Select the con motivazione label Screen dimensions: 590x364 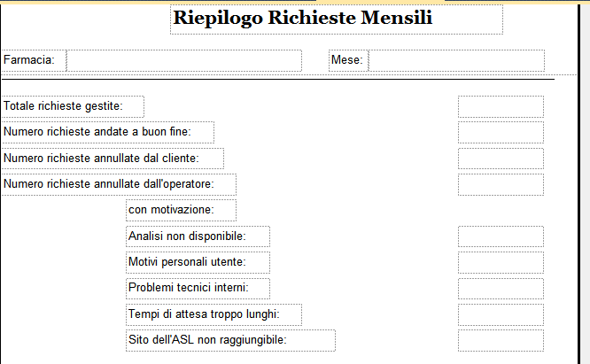[181, 210]
